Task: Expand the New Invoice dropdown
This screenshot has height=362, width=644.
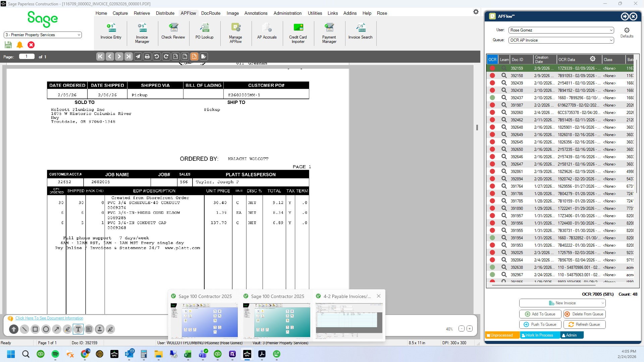Action: pos(562,303)
